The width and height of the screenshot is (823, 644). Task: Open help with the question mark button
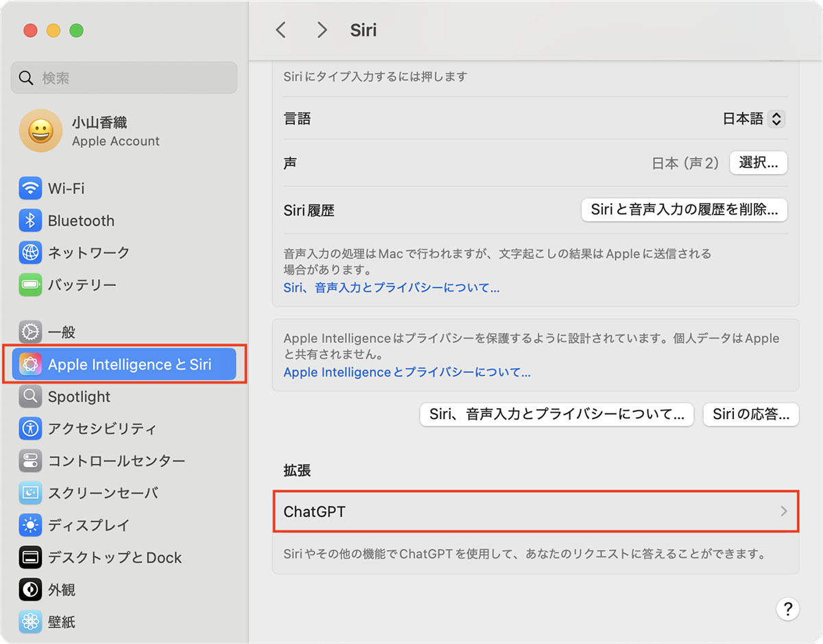click(788, 608)
